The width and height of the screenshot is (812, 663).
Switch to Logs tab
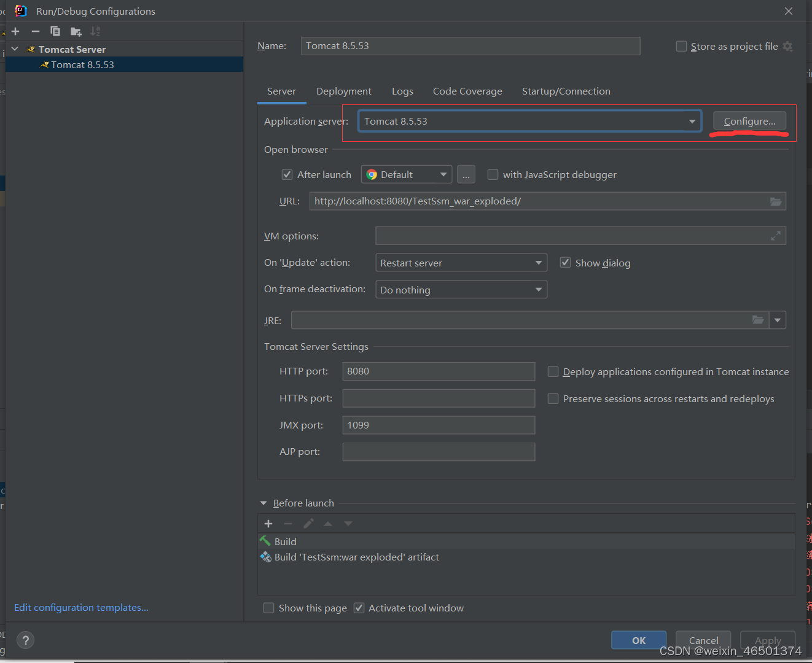coord(402,91)
